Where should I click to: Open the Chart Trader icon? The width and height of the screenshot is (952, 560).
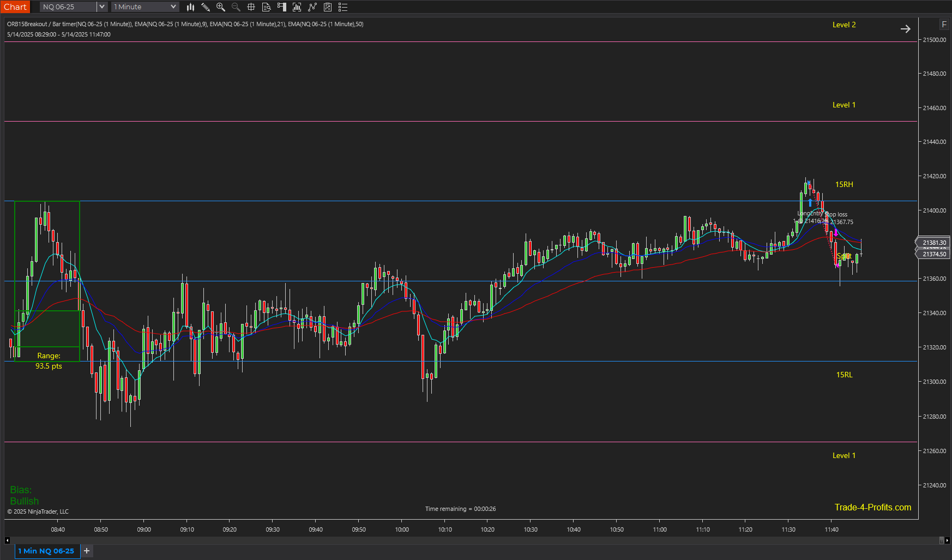point(282,7)
